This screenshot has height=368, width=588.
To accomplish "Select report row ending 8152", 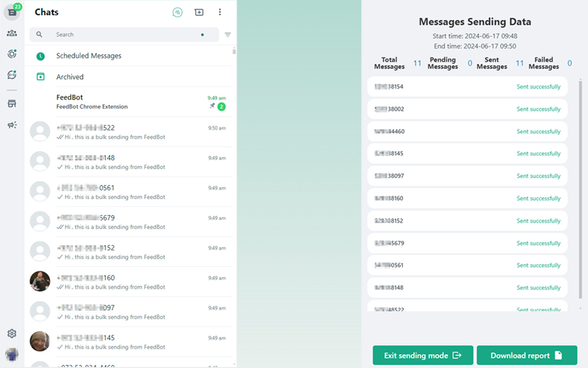I will [x=467, y=221].
